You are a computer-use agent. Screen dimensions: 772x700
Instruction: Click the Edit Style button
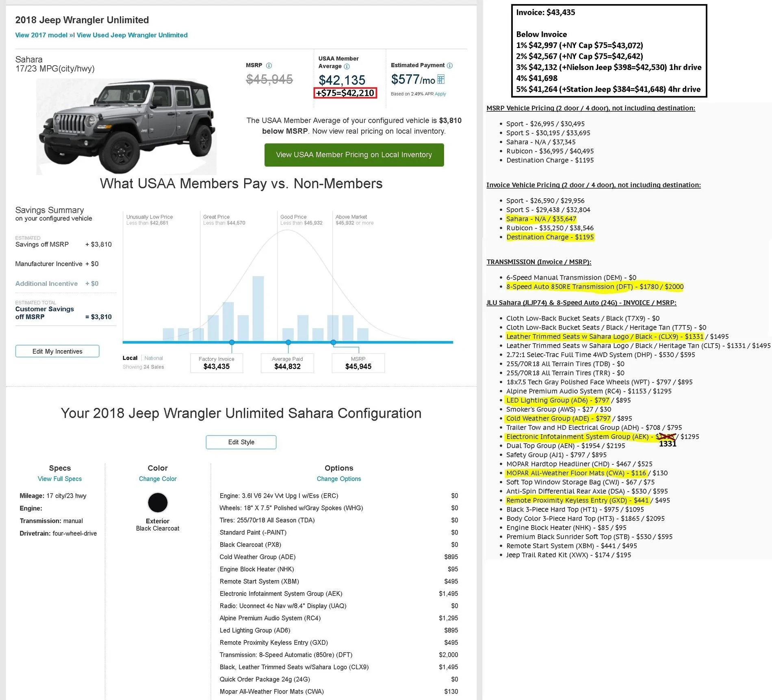pos(241,442)
